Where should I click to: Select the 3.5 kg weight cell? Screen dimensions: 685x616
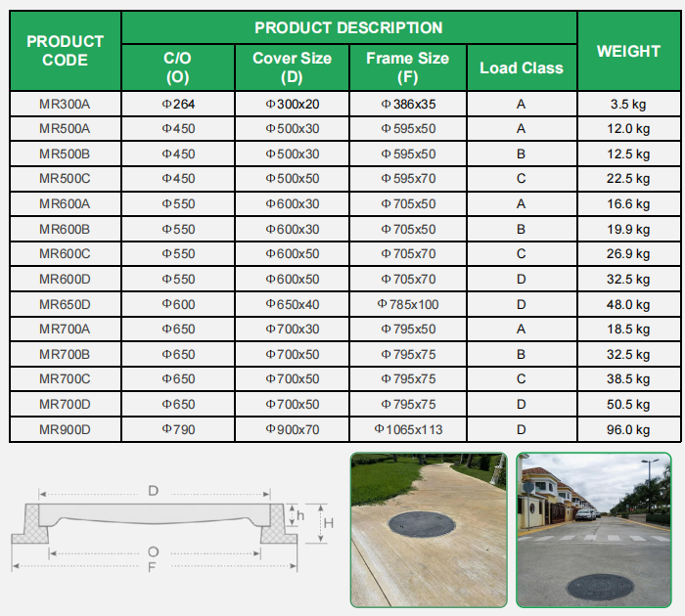coord(628,103)
